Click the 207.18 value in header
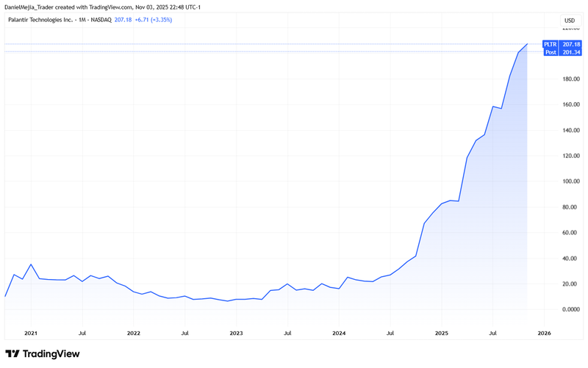Viewport: 588px width, 368px height. pyautogui.click(x=123, y=20)
